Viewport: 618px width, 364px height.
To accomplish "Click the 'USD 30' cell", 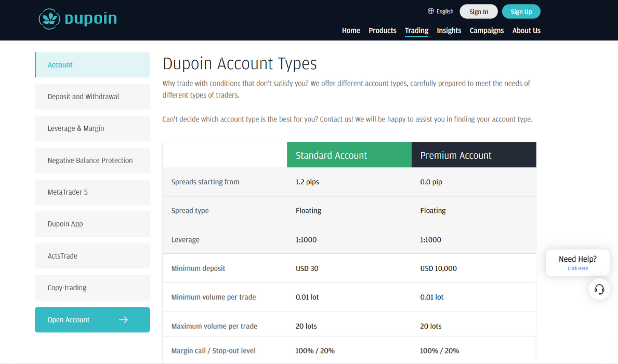I will [307, 268].
